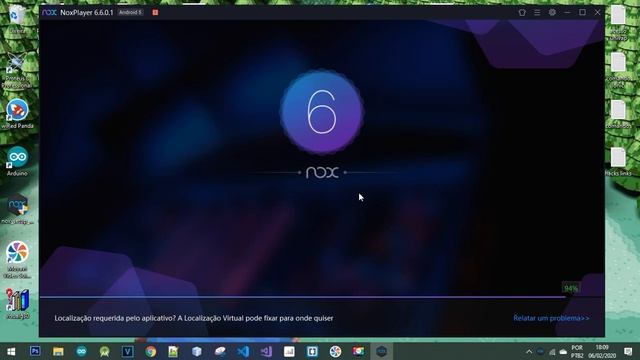640x360 pixels.
Task: Minimize the NoxPlayer window
Action: [x=567, y=13]
